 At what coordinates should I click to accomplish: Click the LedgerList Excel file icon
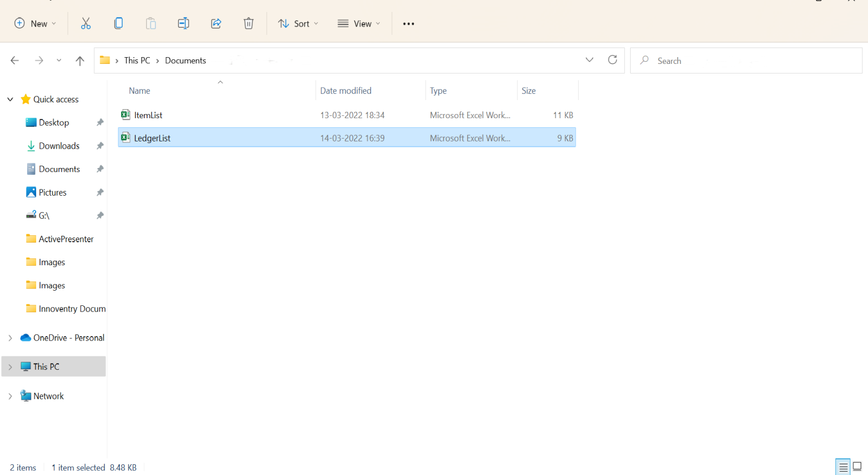point(125,137)
